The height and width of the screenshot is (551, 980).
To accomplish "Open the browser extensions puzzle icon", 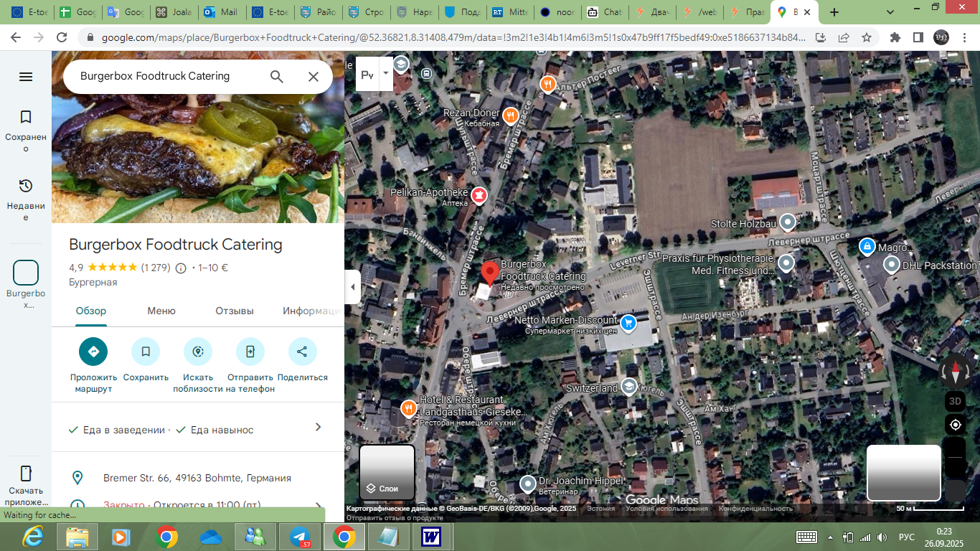I will pos(895,37).
